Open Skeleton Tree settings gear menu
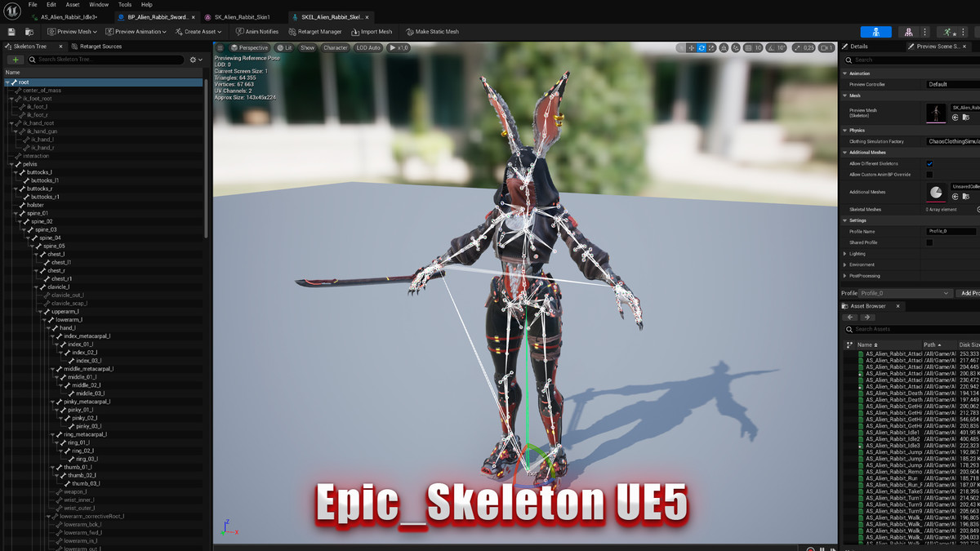The height and width of the screenshot is (551, 980). point(195,60)
